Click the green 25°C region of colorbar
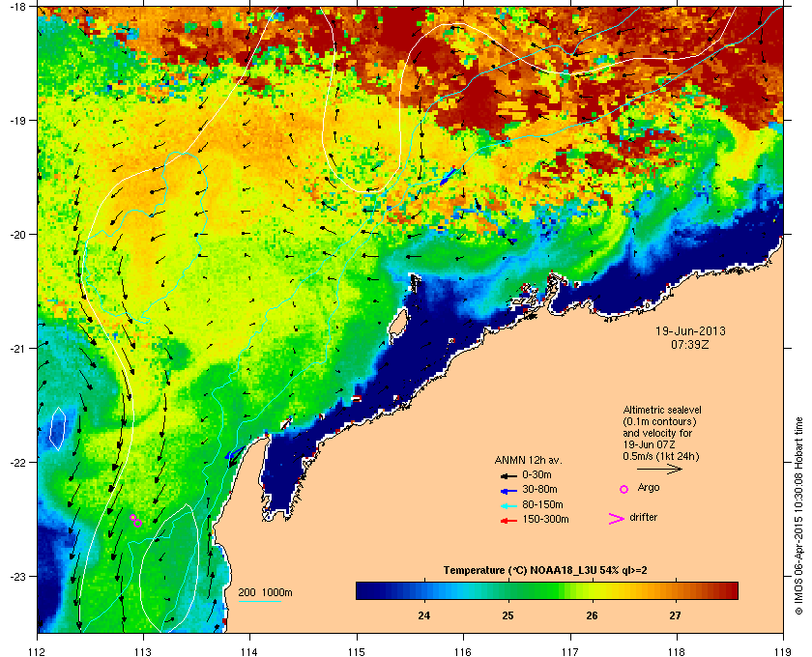Image resolution: width=812 pixels, height=657 pixels. (508, 590)
